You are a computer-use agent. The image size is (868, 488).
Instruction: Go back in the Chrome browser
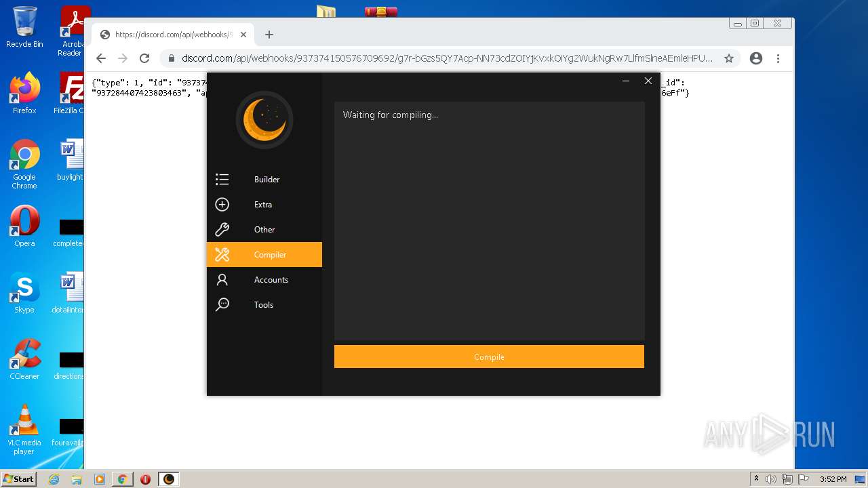101,58
